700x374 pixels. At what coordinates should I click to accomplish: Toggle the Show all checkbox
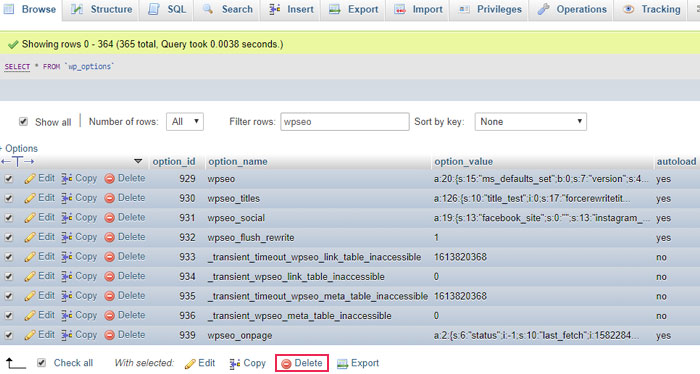pos(23,122)
